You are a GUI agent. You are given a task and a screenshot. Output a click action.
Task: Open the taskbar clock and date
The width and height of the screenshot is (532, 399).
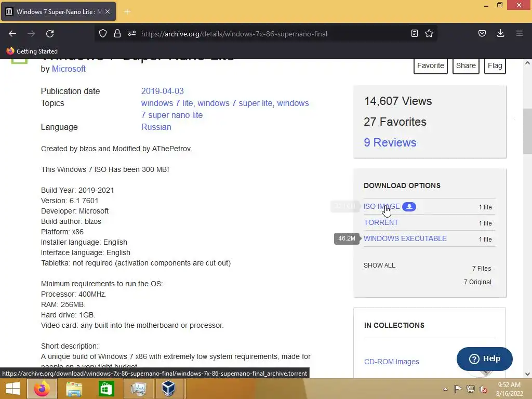point(509,389)
